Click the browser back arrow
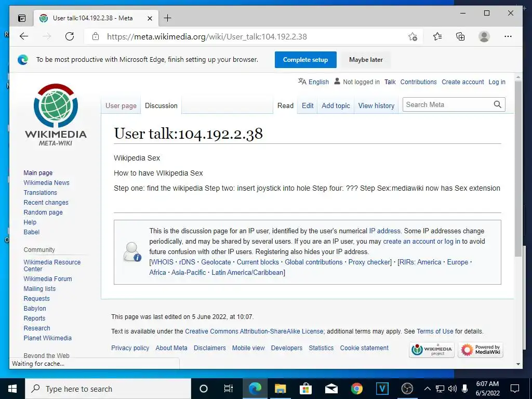 (x=24, y=36)
